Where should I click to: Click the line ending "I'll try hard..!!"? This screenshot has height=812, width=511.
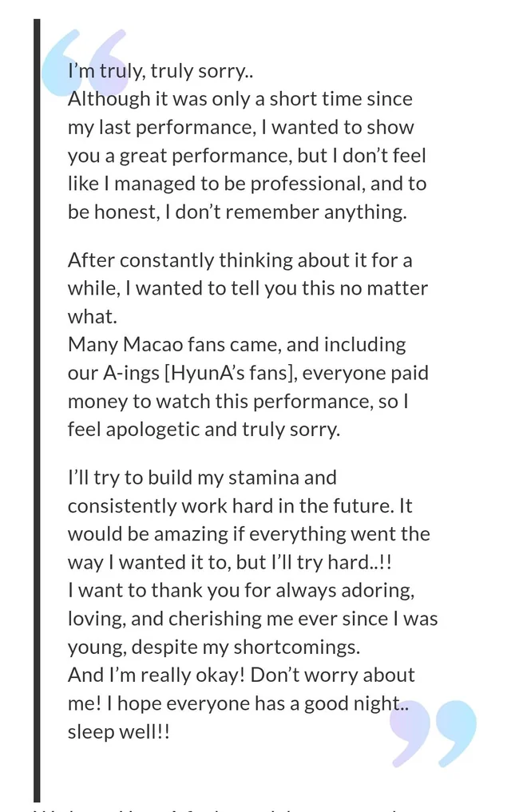tap(229, 562)
